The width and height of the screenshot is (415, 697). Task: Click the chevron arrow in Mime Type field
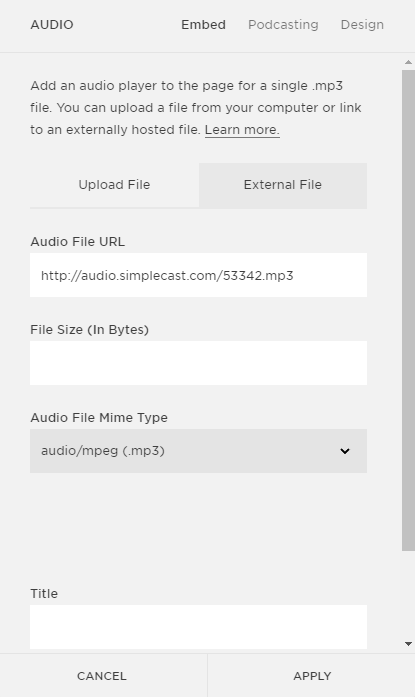pyautogui.click(x=345, y=451)
